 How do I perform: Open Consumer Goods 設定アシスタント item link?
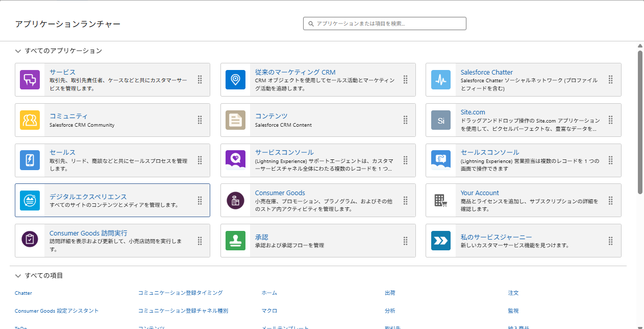point(57,311)
